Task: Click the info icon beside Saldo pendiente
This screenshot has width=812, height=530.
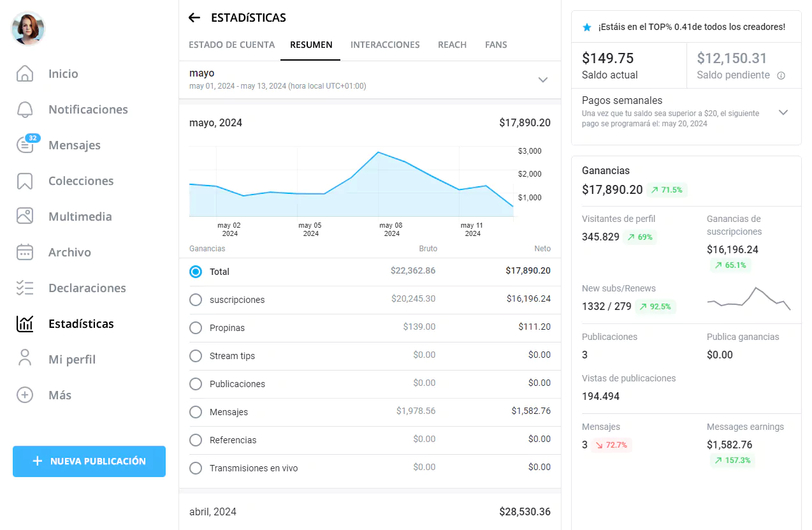Action: [x=781, y=75]
